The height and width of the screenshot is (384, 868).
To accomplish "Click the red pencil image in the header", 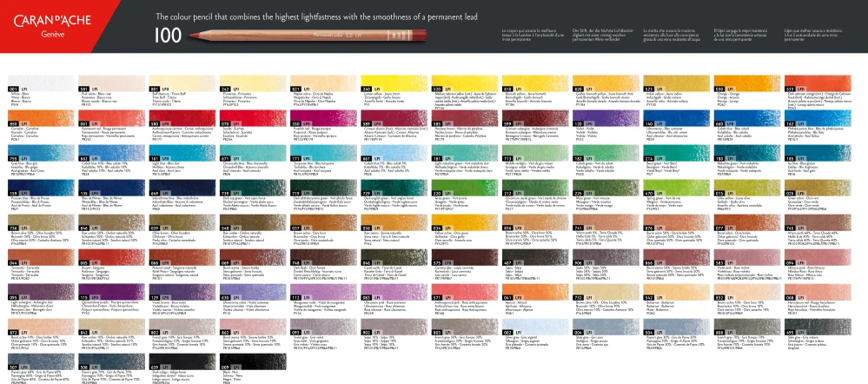I will pyautogui.click(x=308, y=35).
